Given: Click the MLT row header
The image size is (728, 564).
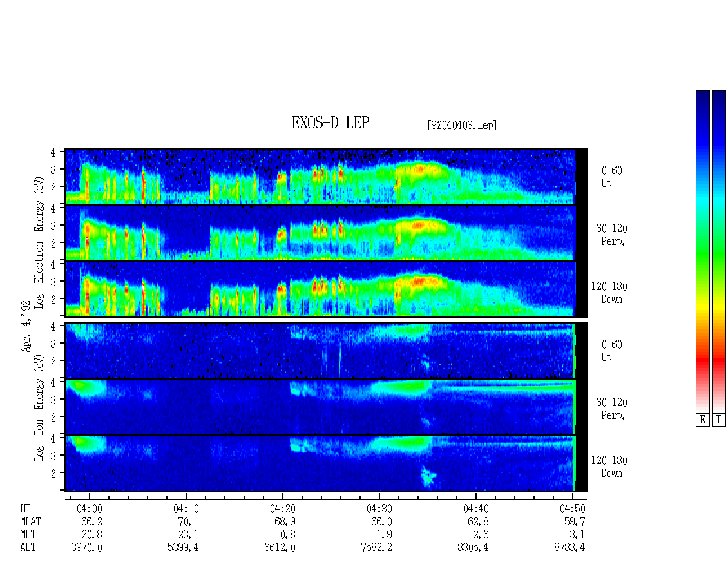Looking at the screenshot, I should (x=28, y=535).
